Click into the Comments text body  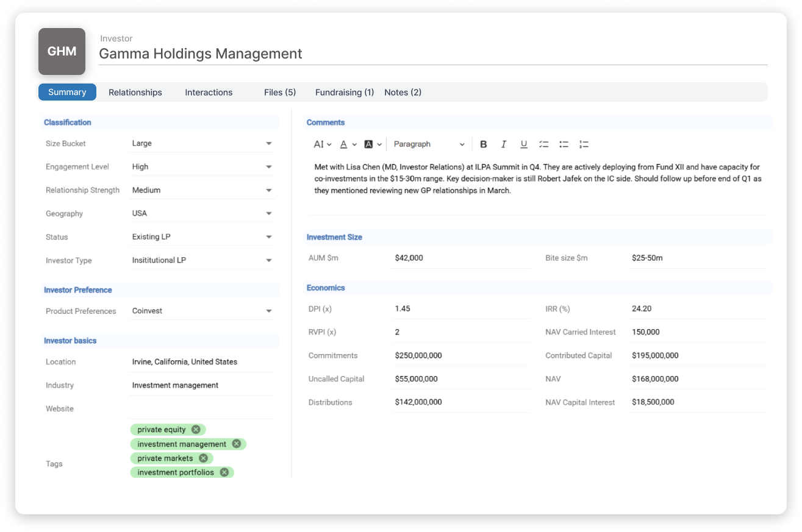(x=538, y=179)
